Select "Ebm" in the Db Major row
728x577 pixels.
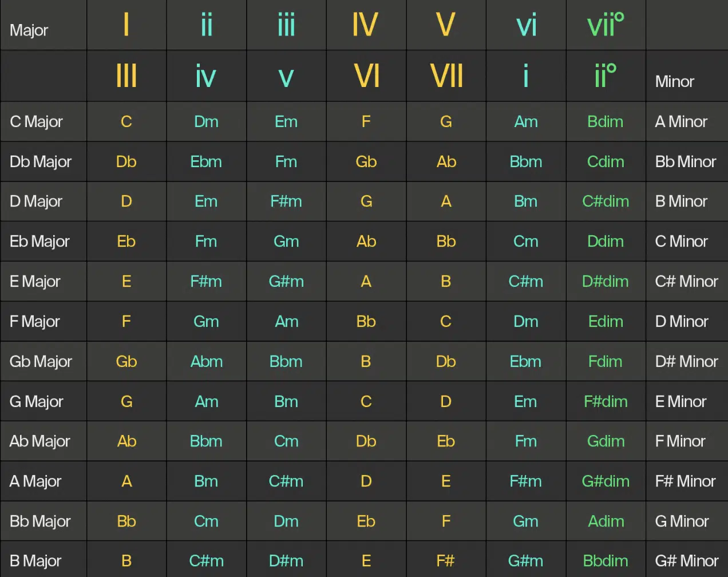click(206, 161)
